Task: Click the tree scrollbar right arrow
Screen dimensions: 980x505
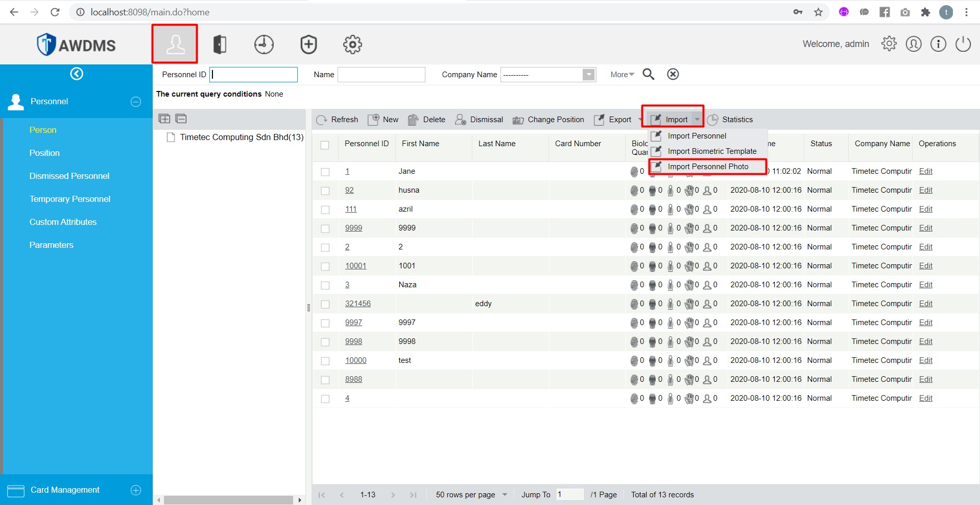Action: point(300,500)
